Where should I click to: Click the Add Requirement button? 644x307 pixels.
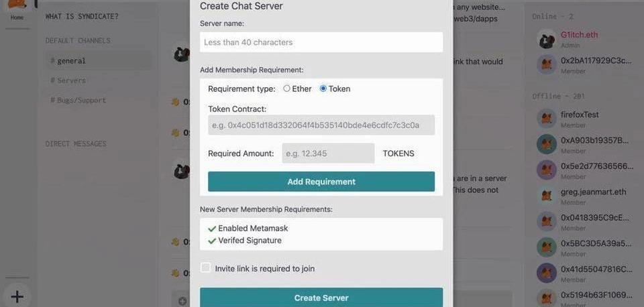click(x=321, y=182)
